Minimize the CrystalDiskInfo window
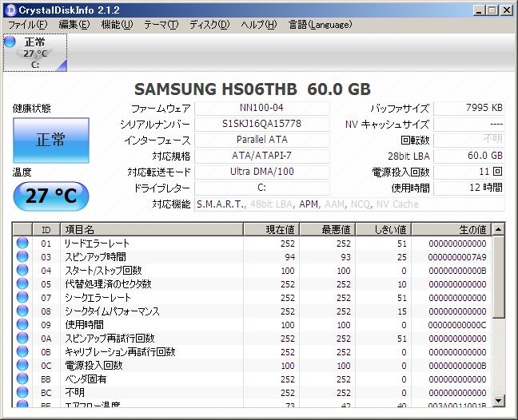This screenshot has width=518, height=420. (479, 10)
